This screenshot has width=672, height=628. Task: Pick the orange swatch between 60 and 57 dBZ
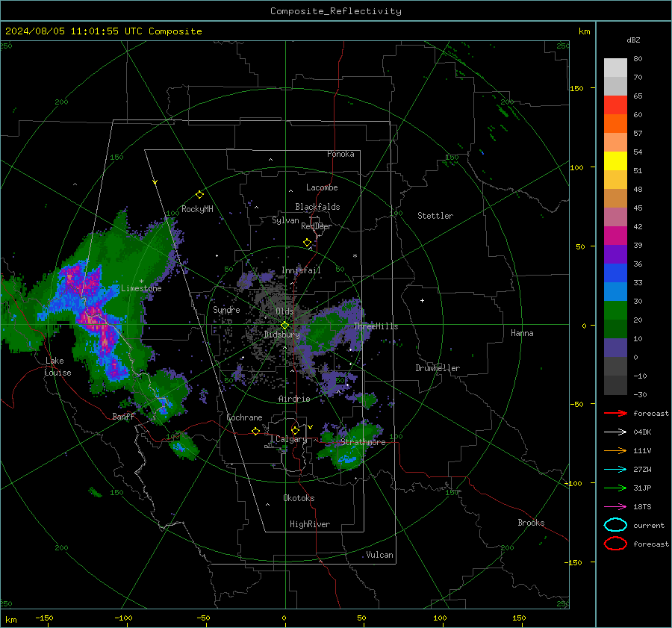615,124
